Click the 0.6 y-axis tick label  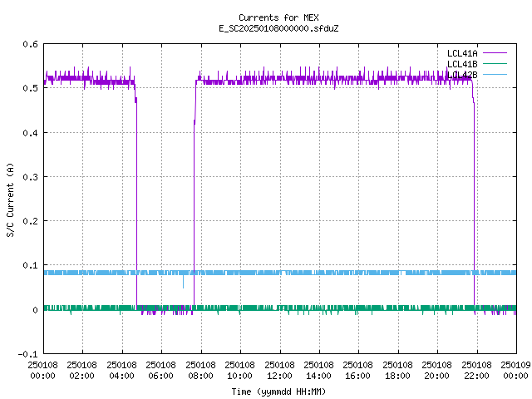coord(30,44)
